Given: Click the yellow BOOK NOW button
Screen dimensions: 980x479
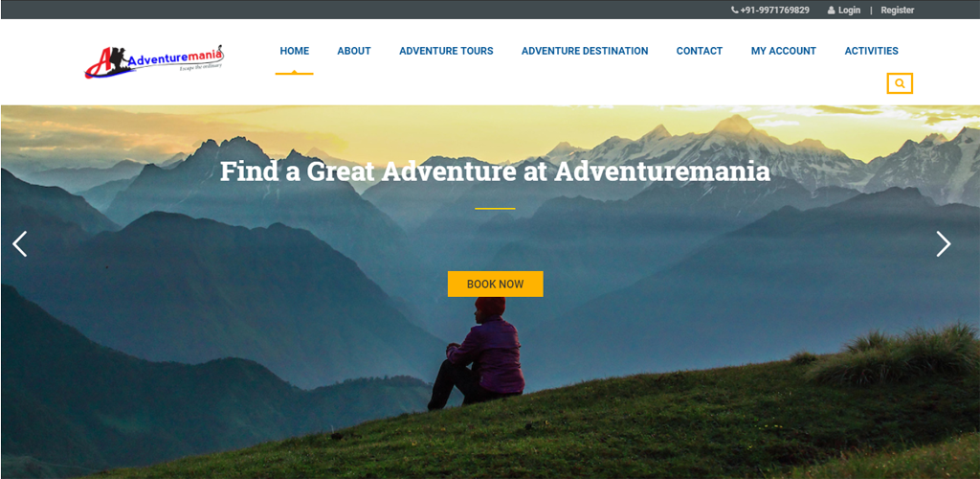Looking at the screenshot, I should (x=495, y=284).
